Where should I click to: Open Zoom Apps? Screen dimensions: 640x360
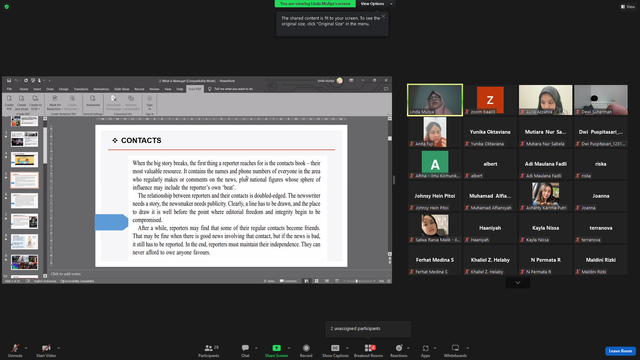pyautogui.click(x=425, y=350)
